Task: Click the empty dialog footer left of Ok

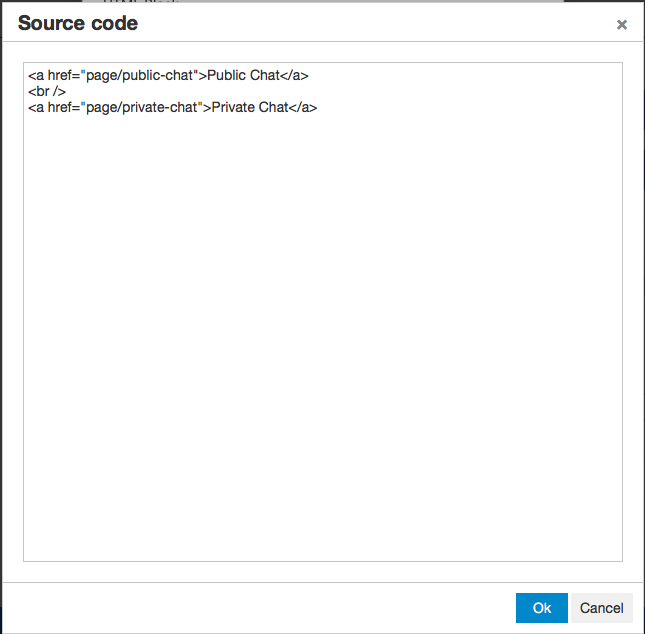Action: [260, 608]
